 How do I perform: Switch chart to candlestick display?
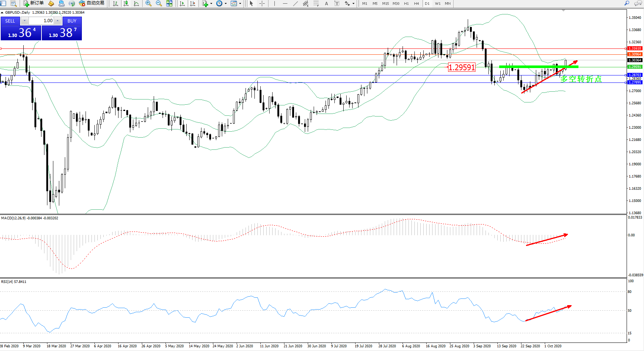(126, 3)
